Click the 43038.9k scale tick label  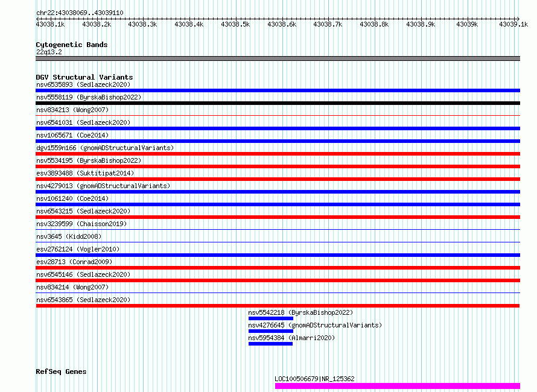[x=421, y=24]
